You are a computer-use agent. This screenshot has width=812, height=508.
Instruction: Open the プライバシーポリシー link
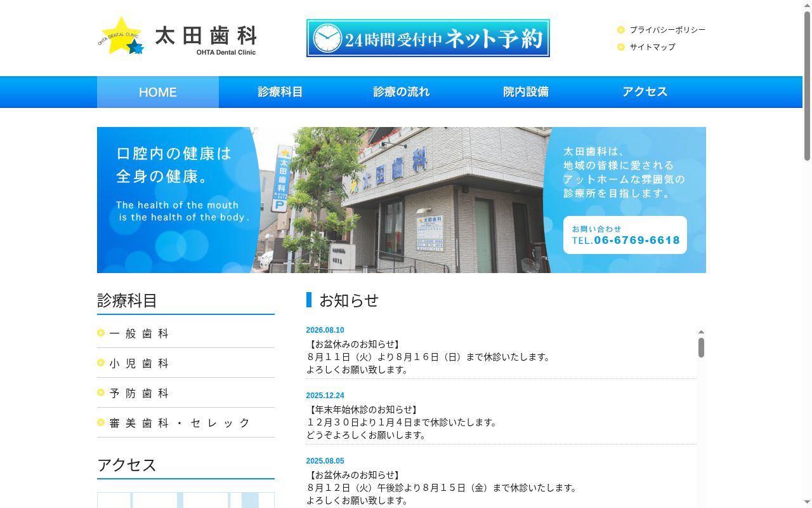667,30
